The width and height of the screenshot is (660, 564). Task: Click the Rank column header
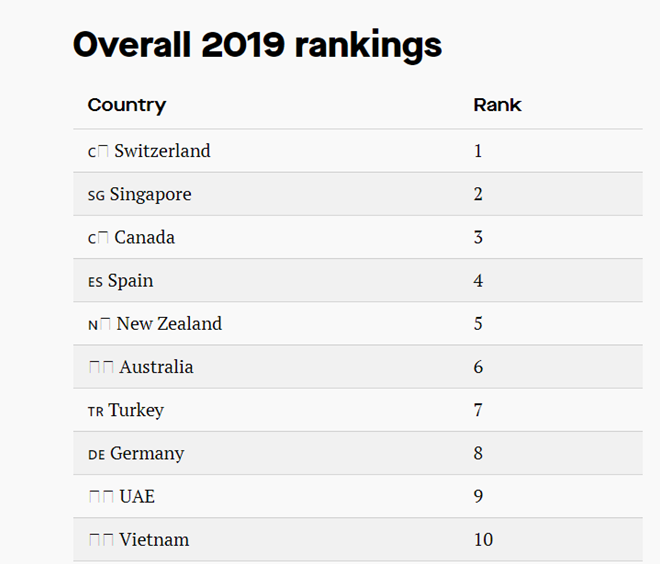tap(497, 105)
